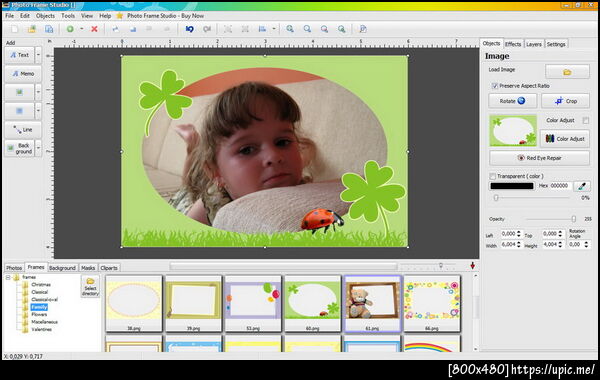The image size is (600, 380).
Task: Open the File menu
Action: coord(10,16)
